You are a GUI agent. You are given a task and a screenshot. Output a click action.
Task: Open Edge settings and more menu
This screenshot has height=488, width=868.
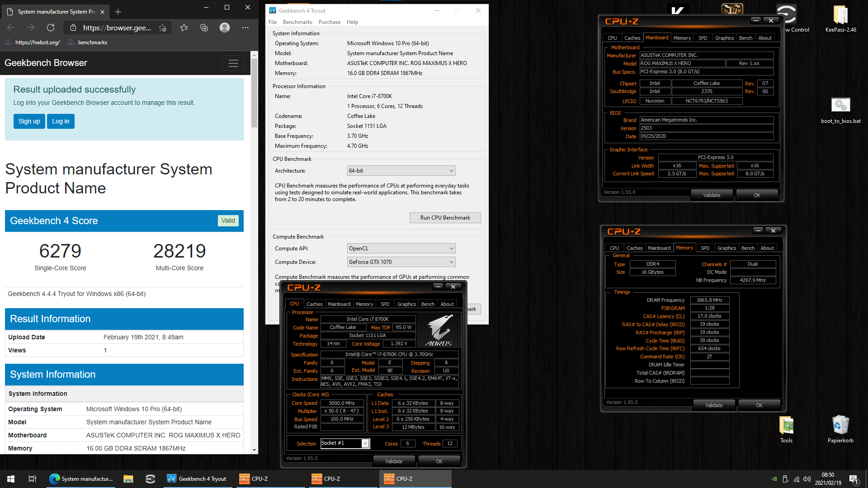coord(245,28)
